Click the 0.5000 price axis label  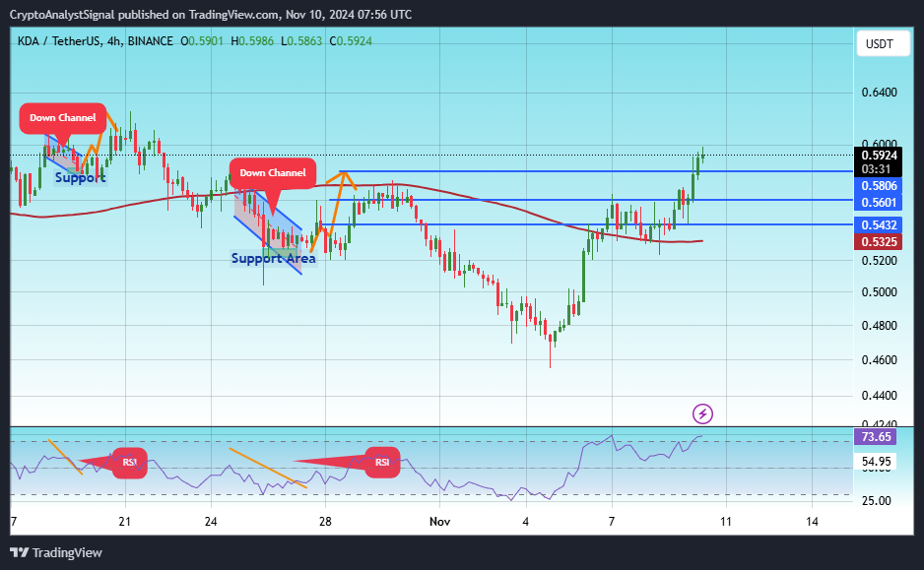[x=880, y=292]
